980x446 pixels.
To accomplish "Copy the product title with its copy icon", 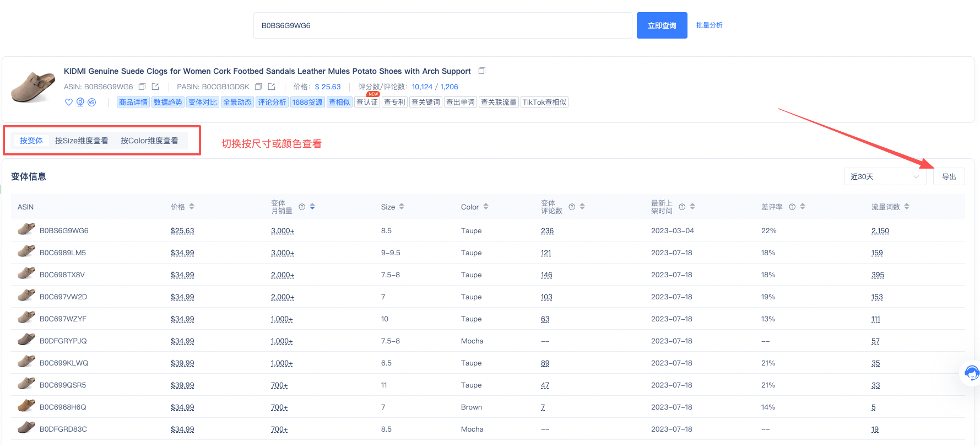I will pyautogui.click(x=482, y=71).
